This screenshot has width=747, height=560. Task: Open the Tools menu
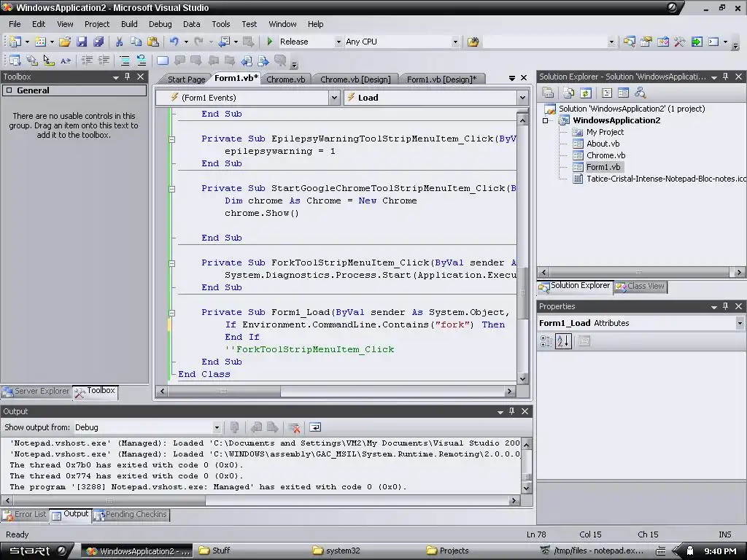[x=220, y=24]
